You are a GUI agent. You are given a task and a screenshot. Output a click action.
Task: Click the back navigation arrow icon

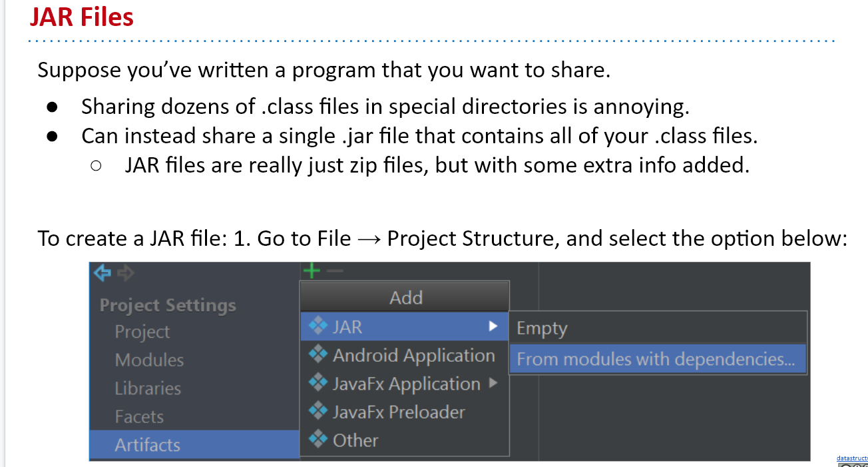click(103, 272)
